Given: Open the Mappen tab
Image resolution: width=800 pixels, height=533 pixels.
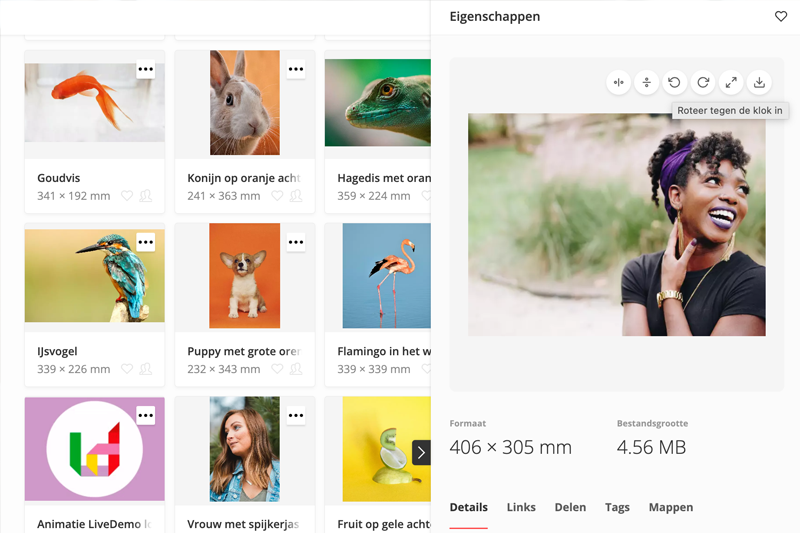Looking at the screenshot, I should 671,507.
